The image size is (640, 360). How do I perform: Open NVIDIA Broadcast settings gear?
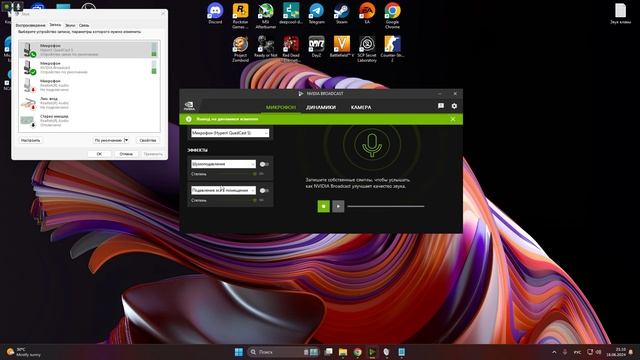point(454,106)
